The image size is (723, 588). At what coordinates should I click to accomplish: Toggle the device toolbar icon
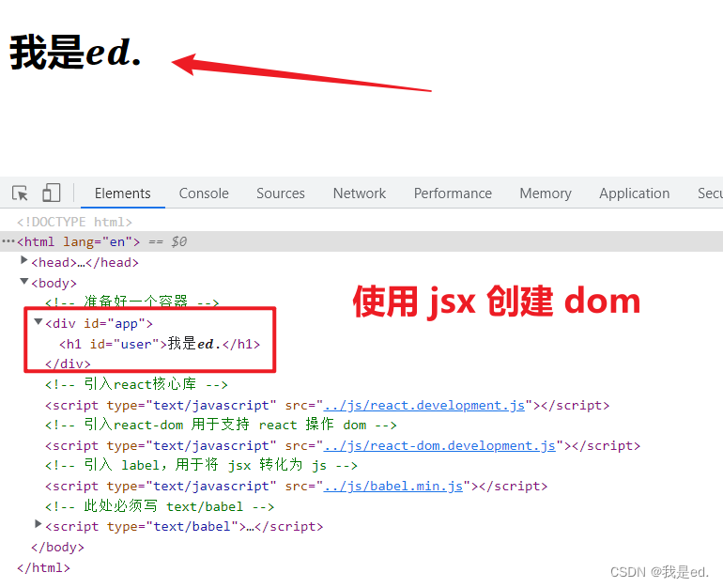click(52, 193)
